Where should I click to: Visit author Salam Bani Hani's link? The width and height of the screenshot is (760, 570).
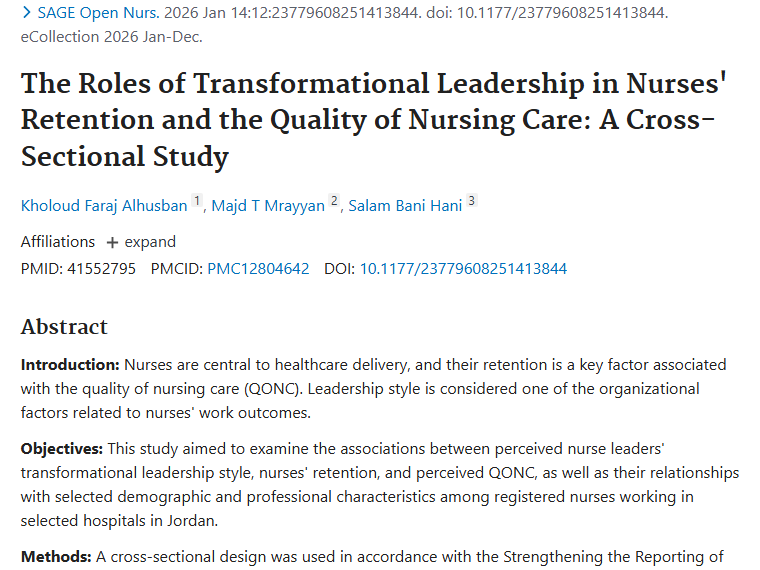point(404,206)
